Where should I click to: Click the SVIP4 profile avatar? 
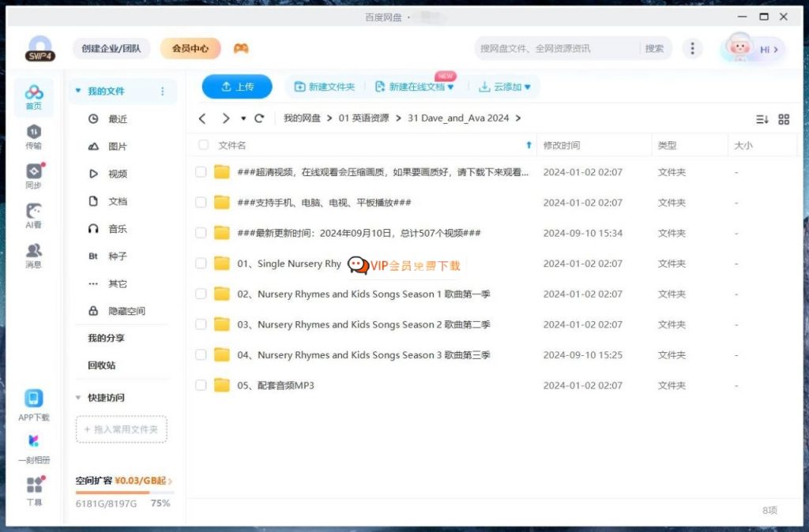point(40,48)
